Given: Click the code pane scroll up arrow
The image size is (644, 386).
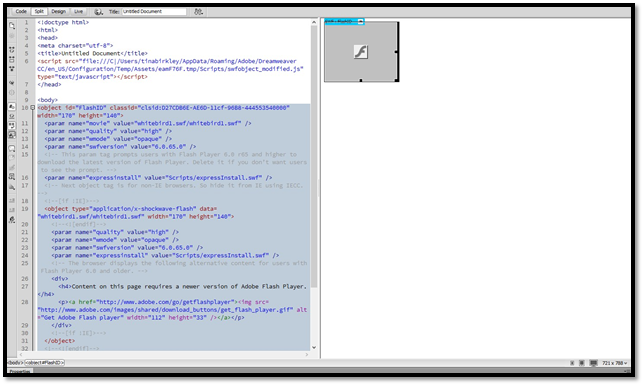Looking at the screenshot, I should [314, 22].
